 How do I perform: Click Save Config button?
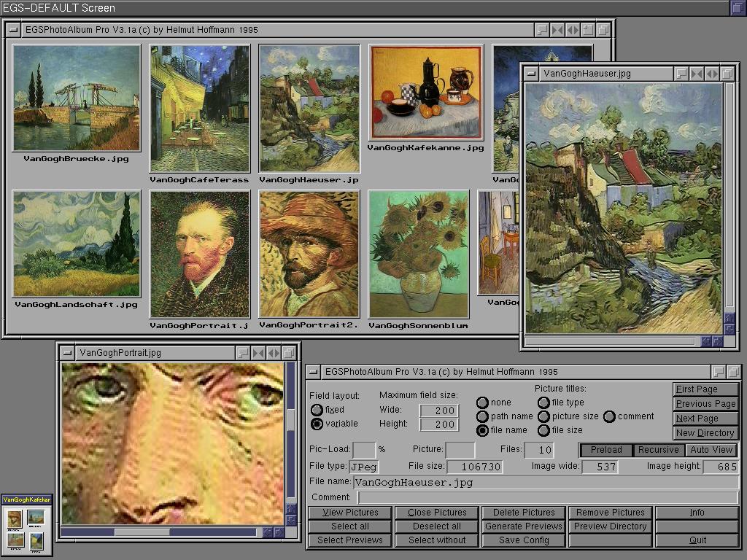[524, 540]
